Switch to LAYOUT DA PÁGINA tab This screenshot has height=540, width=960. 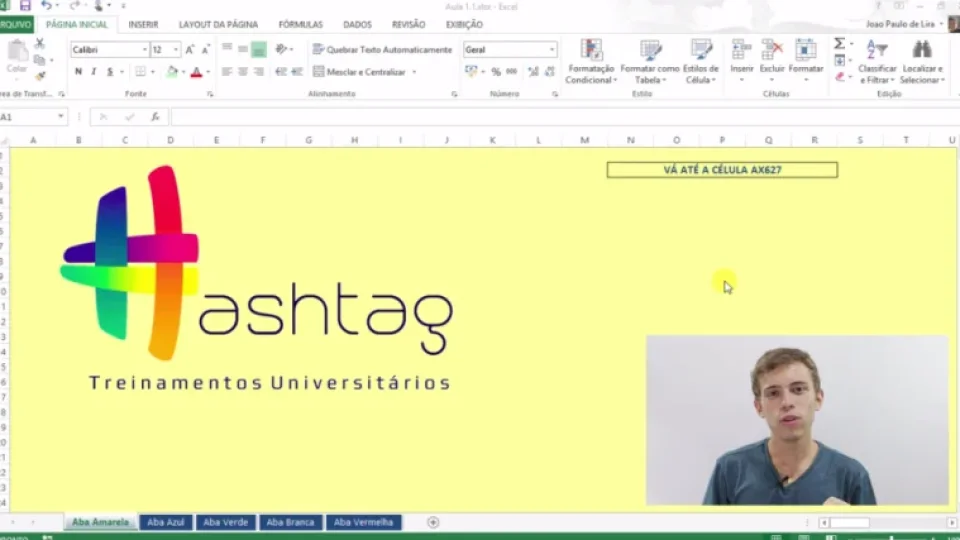click(x=218, y=24)
